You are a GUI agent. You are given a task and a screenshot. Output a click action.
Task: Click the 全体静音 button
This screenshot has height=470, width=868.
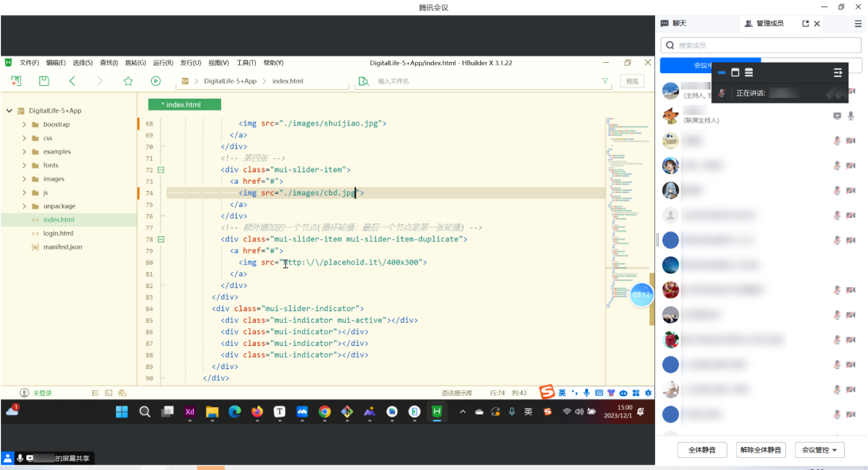702,450
